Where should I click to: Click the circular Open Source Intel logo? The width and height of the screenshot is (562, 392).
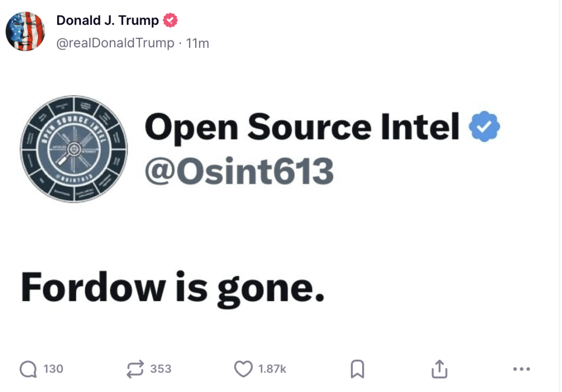73,149
